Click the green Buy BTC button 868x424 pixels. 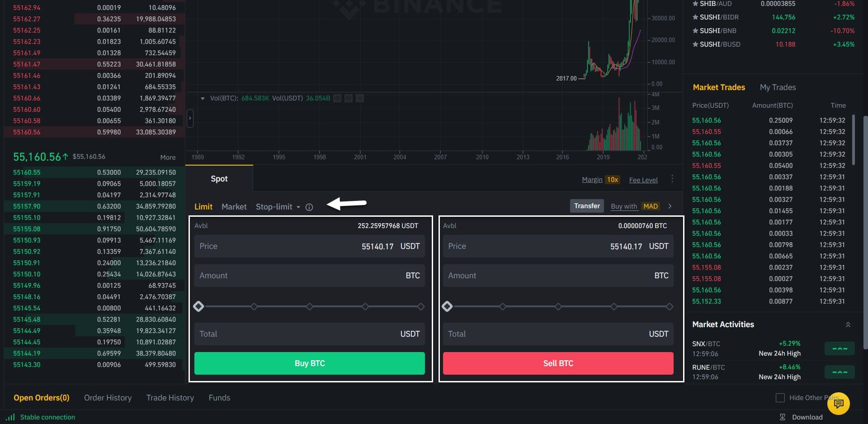(x=310, y=363)
